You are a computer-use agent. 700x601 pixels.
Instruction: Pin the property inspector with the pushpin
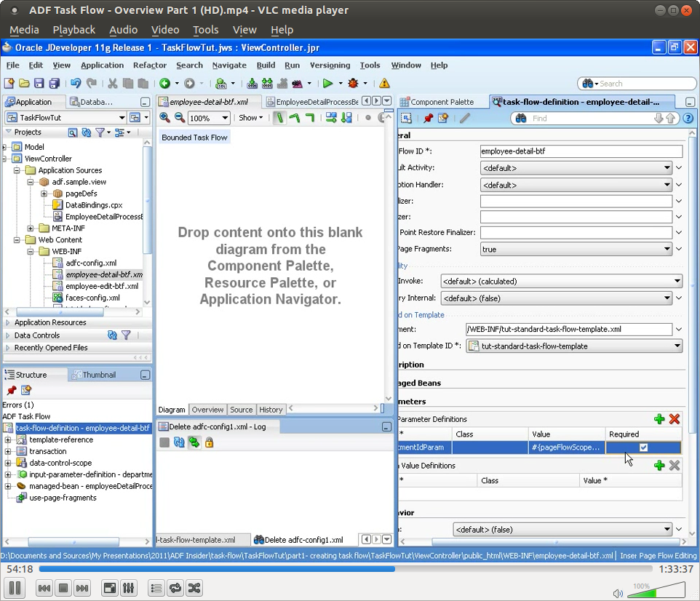click(x=429, y=118)
